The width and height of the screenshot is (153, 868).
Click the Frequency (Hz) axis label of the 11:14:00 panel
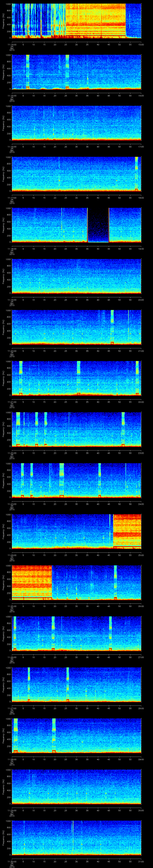4,21
